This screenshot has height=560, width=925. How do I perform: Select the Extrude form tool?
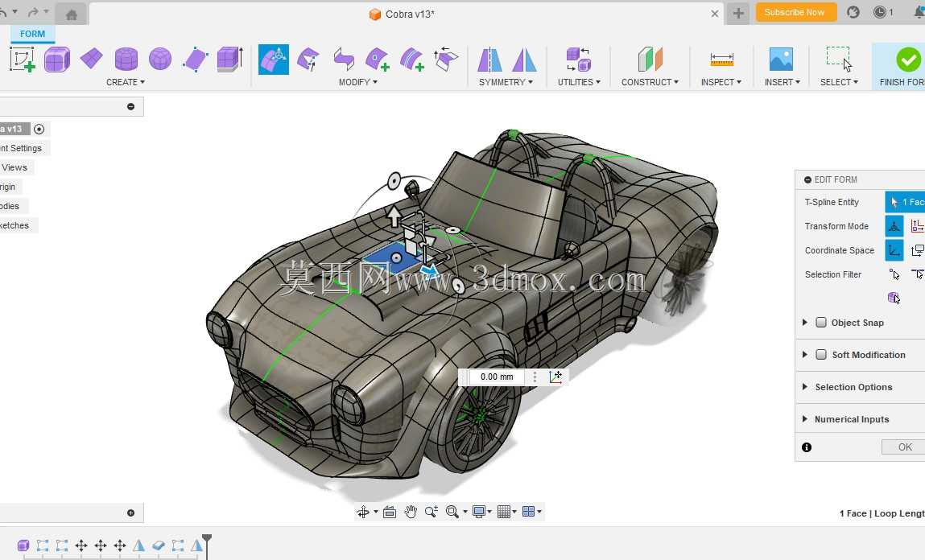tap(230, 59)
